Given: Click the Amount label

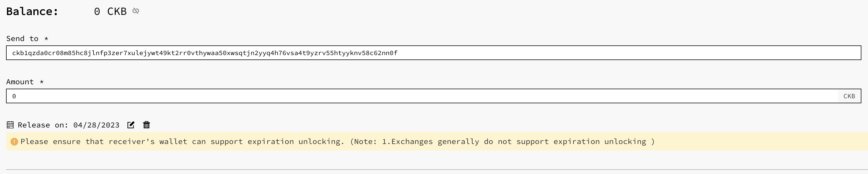Looking at the screenshot, I should pos(20,82).
